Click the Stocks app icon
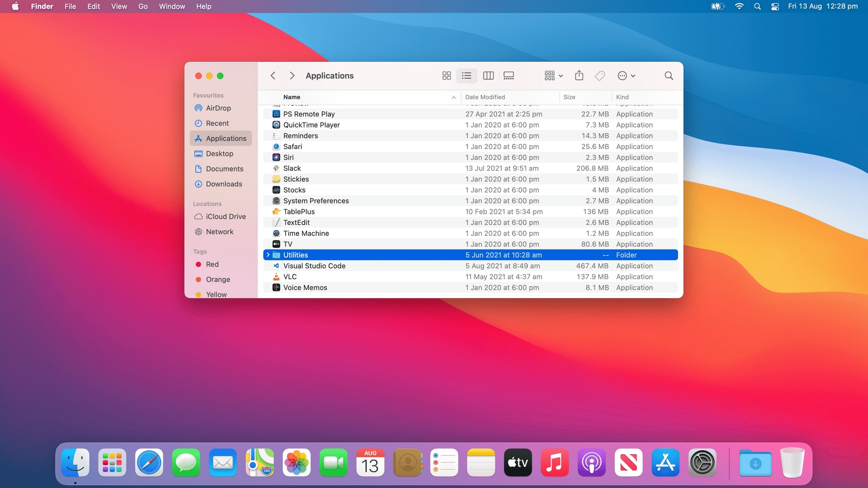Image resolution: width=868 pixels, height=488 pixels. pos(276,190)
